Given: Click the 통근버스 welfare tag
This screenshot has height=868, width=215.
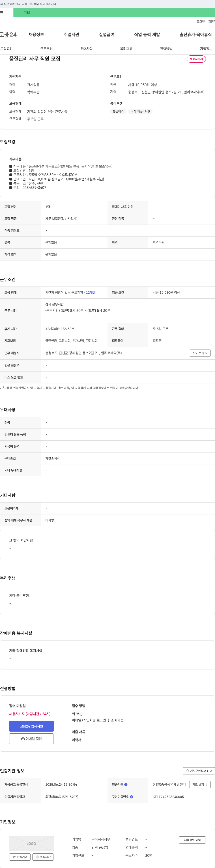Looking at the screenshot, I should point(118,111).
